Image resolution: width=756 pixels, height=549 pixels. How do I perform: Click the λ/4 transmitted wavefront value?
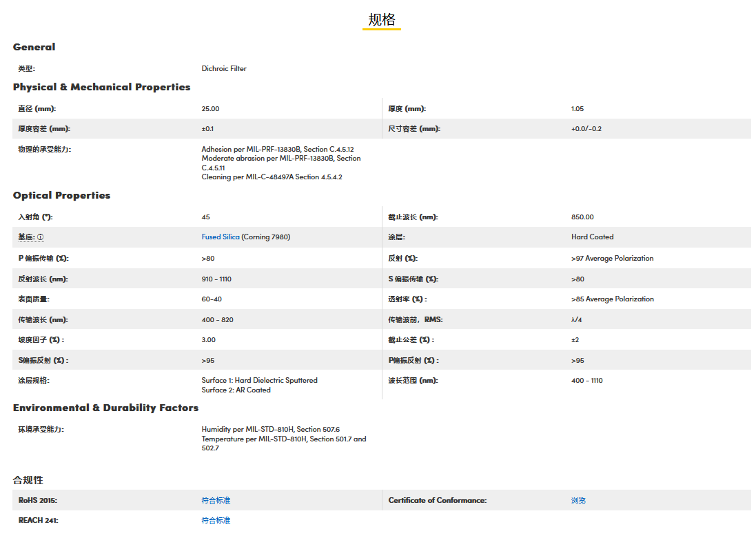click(x=578, y=320)
